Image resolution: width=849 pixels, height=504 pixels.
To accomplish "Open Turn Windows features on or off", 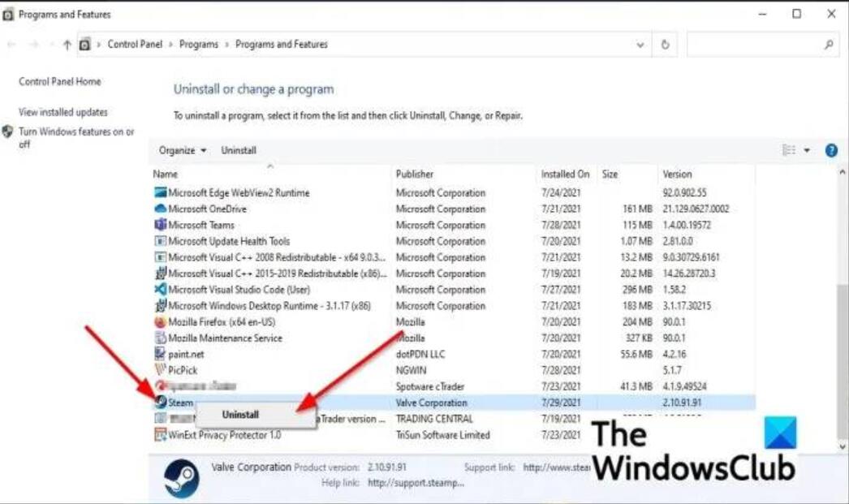I will pos(76,137).
